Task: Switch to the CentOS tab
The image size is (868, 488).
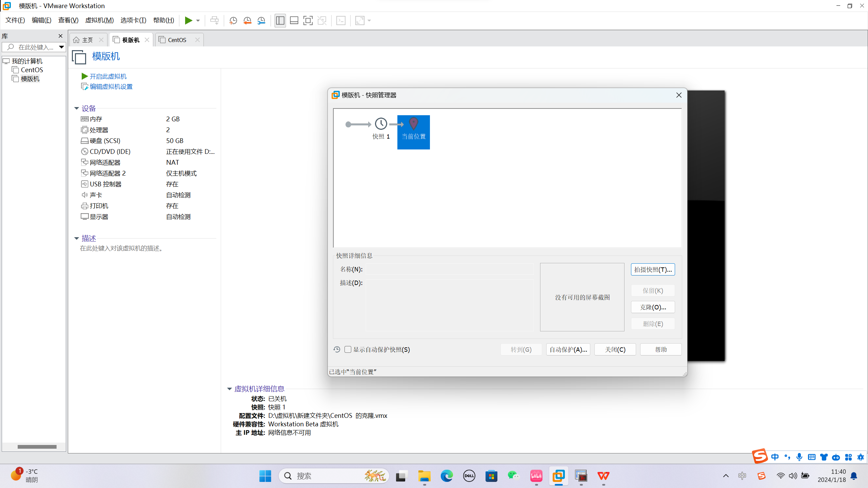Action: pyautogui.click(x=177, y=40)
